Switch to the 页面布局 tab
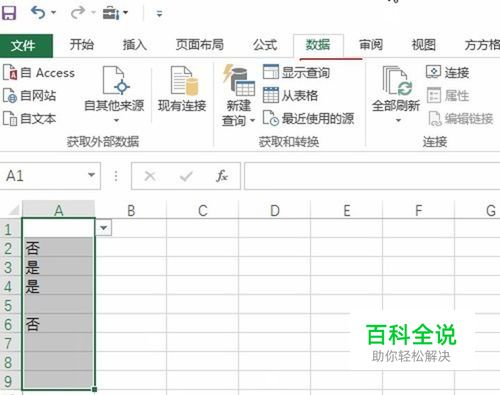Viewport: 500px width, 395px height. pos(200,45)
